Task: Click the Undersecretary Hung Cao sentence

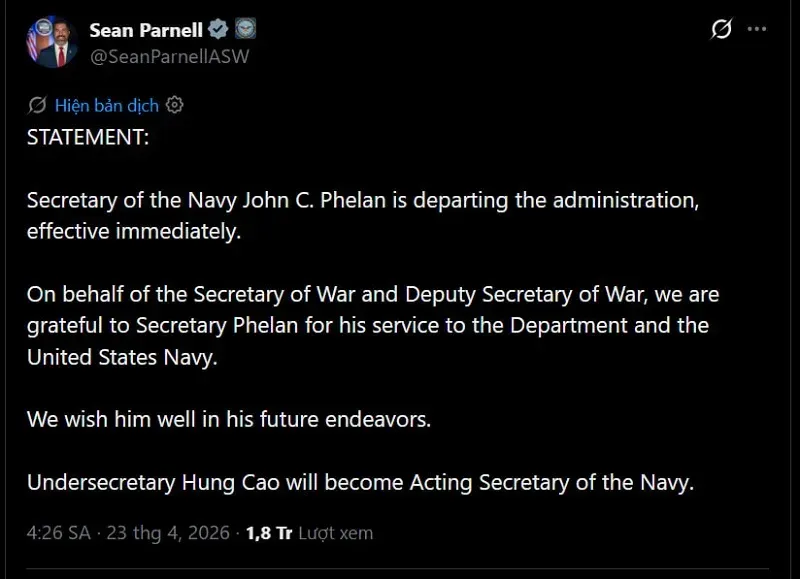Action: tap(360, 482)
